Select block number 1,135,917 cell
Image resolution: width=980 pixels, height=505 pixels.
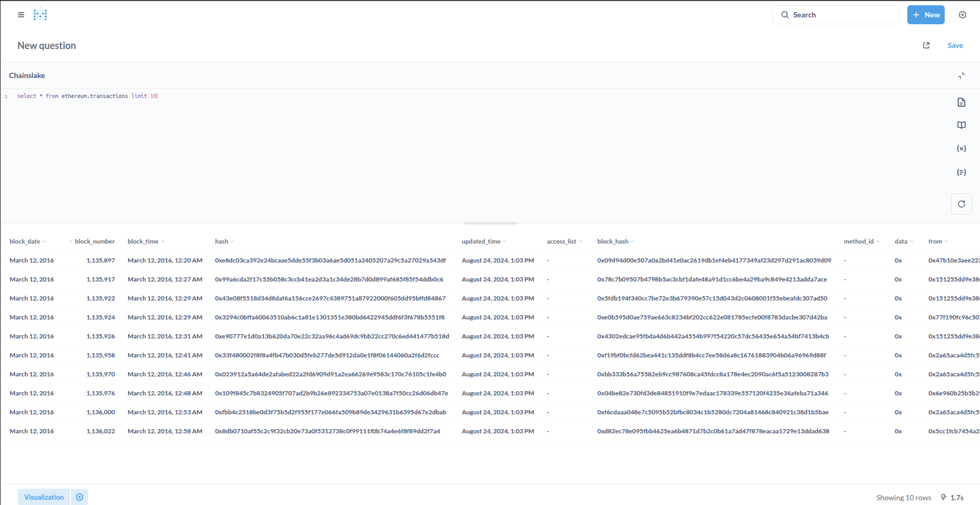pyautogui.click(x=101, y=279)
